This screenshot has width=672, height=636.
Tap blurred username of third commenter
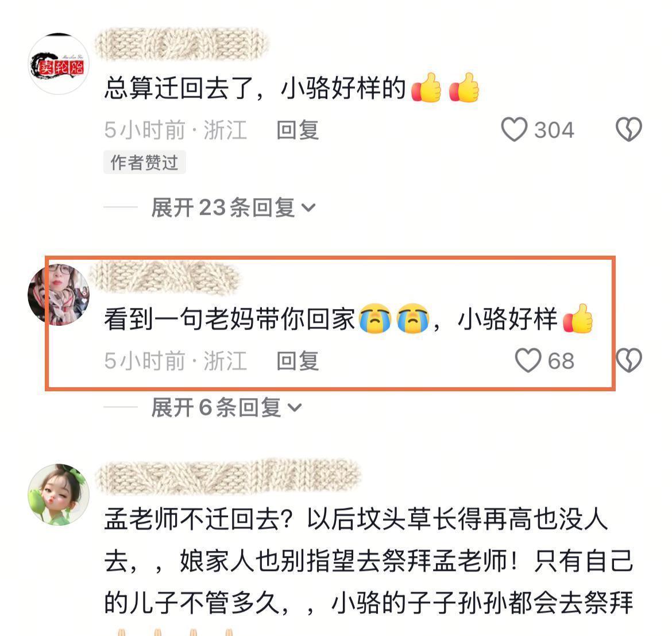coord(228,477)
